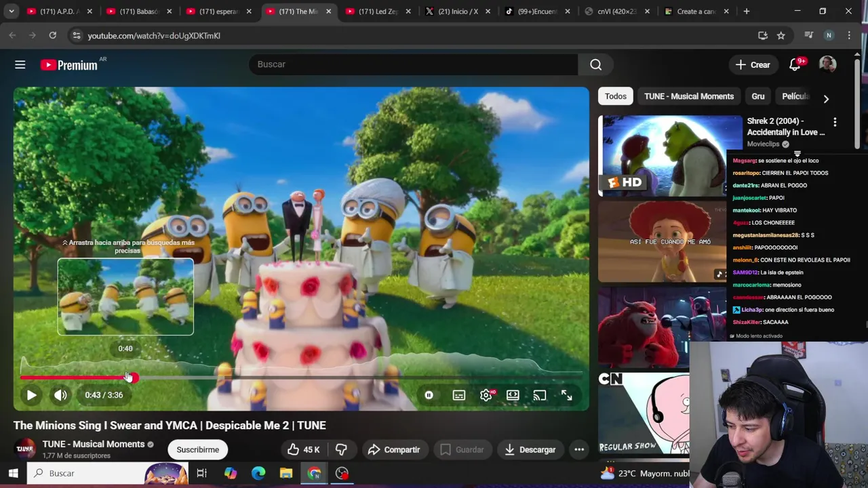Open options menu for the Shrek 2 video
The width and height of the screenshot is (868, 488).
[x=835, y=122]
